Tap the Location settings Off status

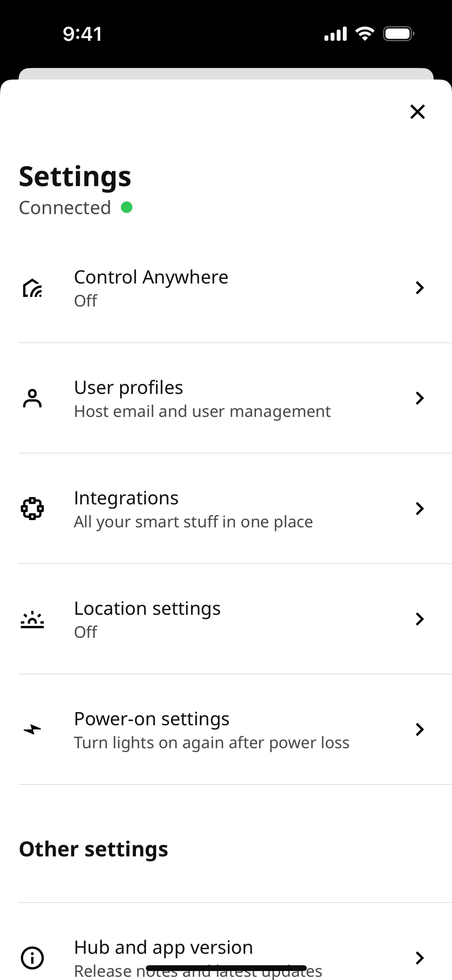[x=86, y=632]
